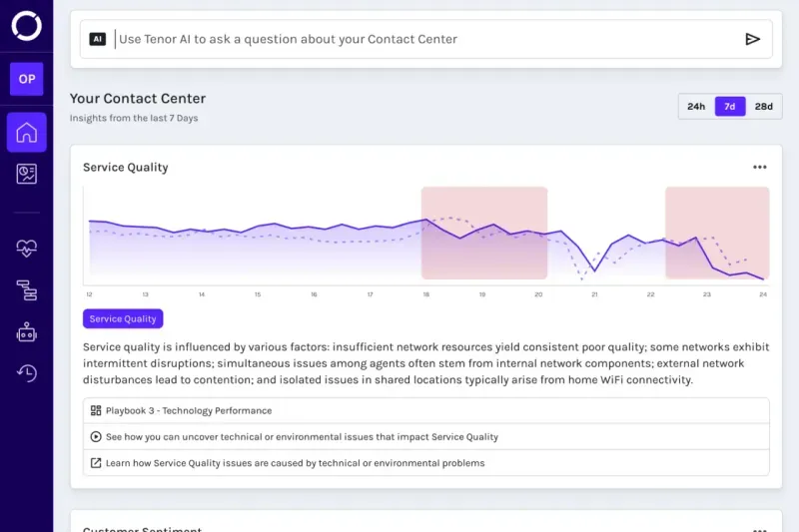799x532 pixels.
Task: Select the server stack sidebar icon
Action: click(x=26, y=290)
